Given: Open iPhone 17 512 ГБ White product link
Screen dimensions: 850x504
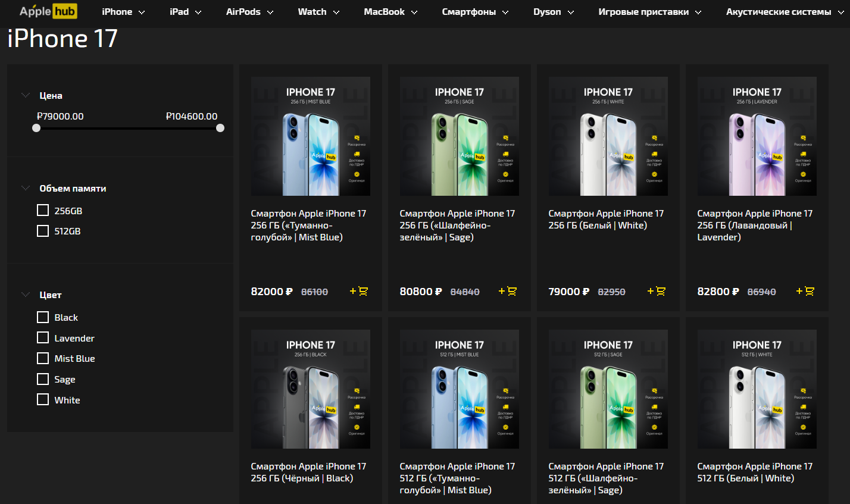Looking at the screenshot, I should [x=755, y=472].
